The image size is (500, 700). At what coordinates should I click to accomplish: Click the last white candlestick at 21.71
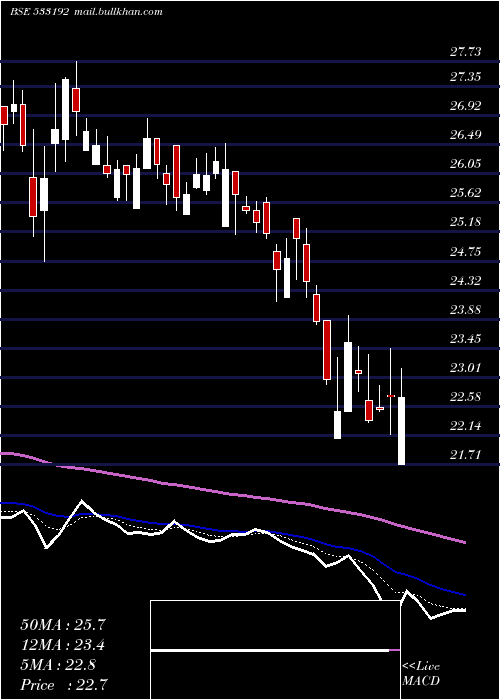coord(401,431)
